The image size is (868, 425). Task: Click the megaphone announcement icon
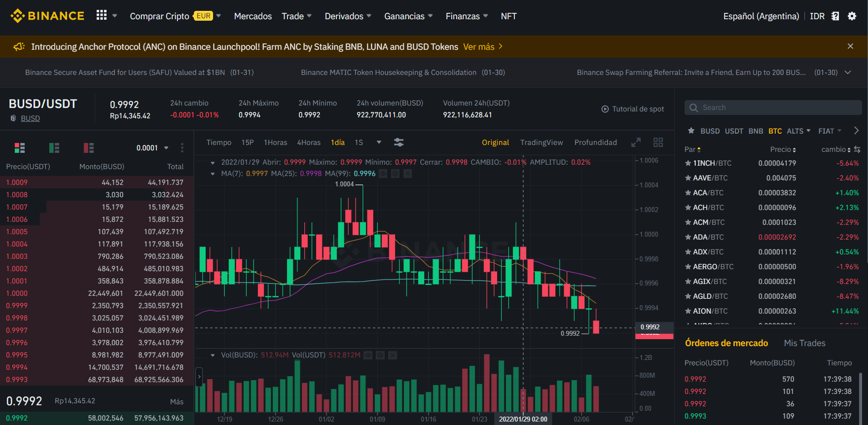click(x=19, y=46)
